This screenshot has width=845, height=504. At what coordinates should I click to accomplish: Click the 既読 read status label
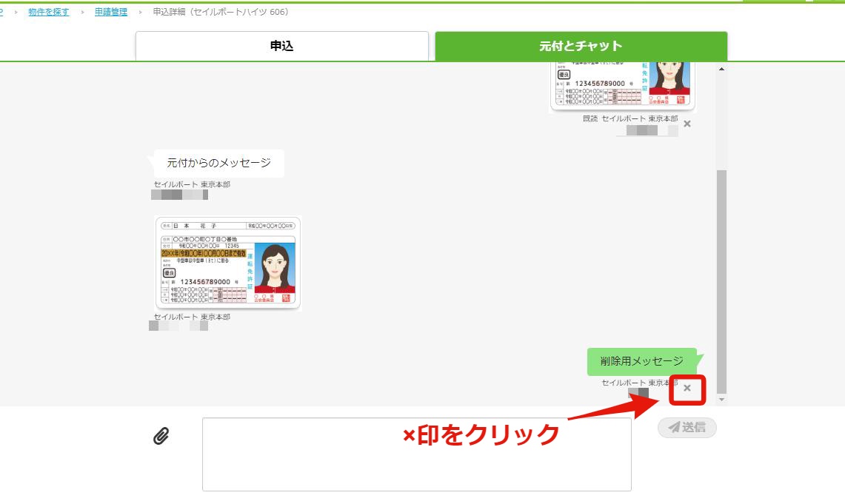590,118
